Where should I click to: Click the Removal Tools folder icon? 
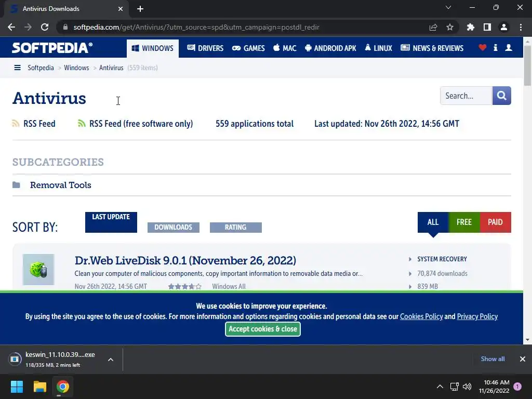click(16, 185)
